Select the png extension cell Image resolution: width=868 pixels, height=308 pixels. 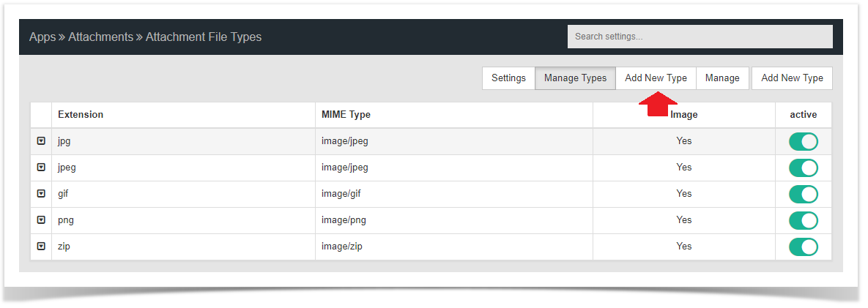[183, 220]
